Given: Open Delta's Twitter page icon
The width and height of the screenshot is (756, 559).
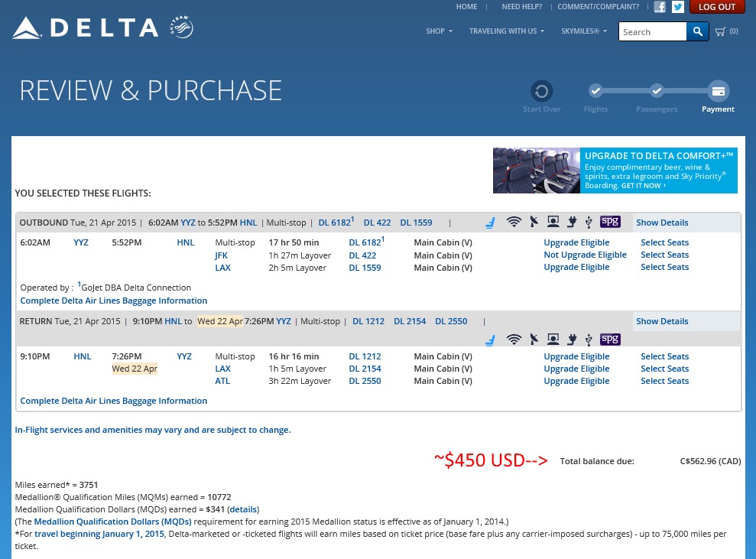Looking at the screenshot, I should (678, 7).
